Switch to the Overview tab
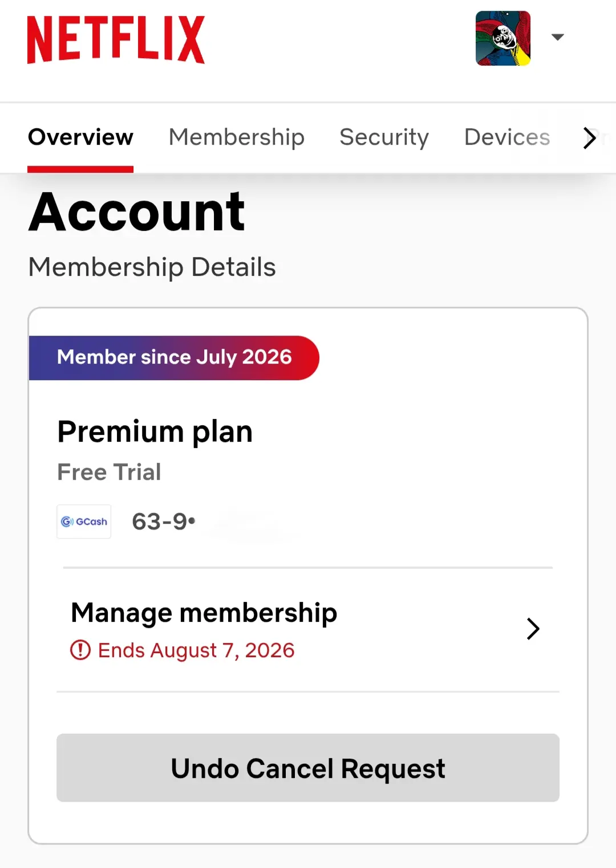 click(80, 137)
